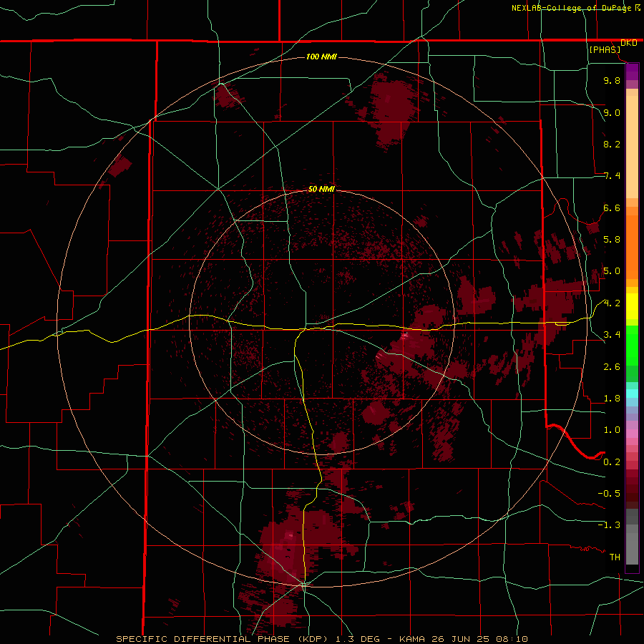Click the 50 NMI range ring label

pyautogui.click(x=321, y=189)
